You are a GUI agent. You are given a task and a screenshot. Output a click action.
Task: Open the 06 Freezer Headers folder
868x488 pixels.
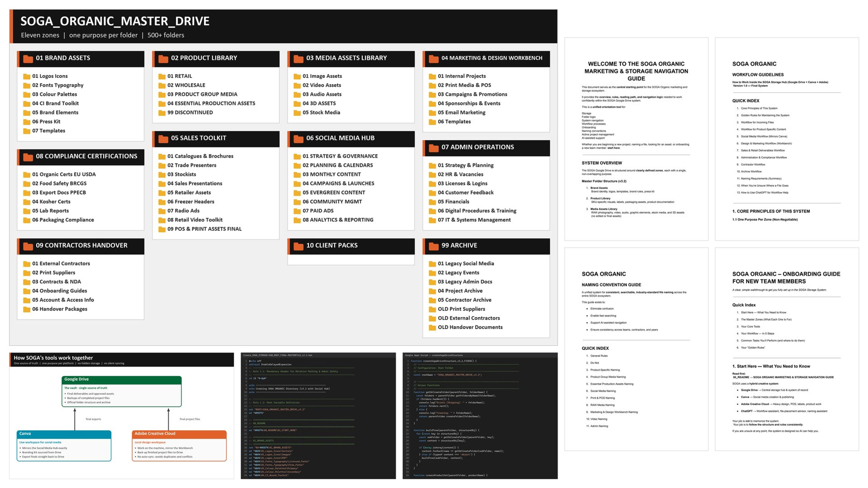pyautogui.click(x=186, y=202)
